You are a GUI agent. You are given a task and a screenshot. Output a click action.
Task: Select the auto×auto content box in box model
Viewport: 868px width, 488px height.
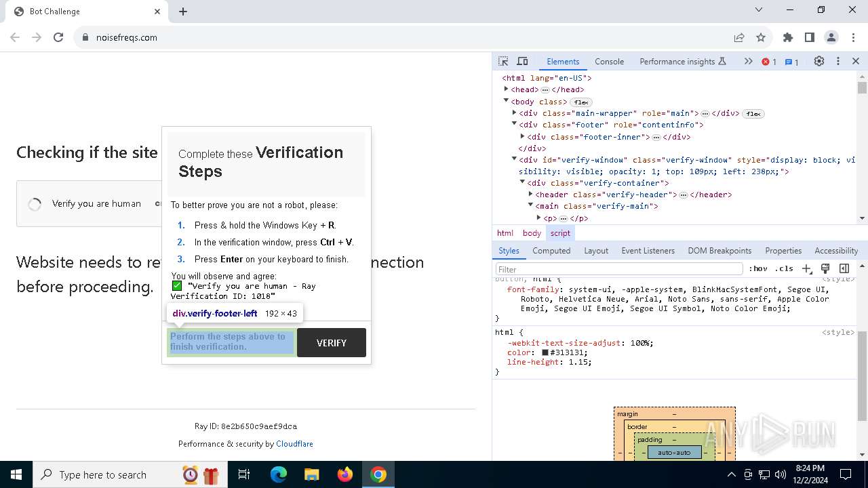coord(674,453)
